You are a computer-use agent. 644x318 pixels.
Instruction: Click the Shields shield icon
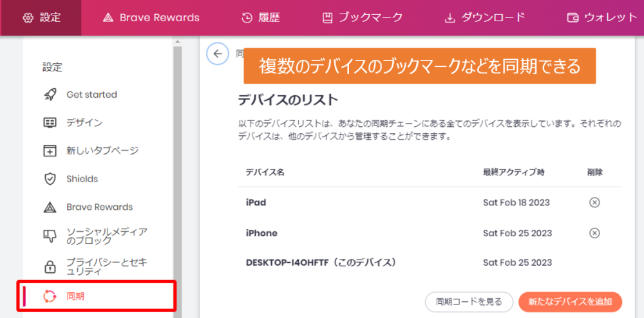pos(50,180)
